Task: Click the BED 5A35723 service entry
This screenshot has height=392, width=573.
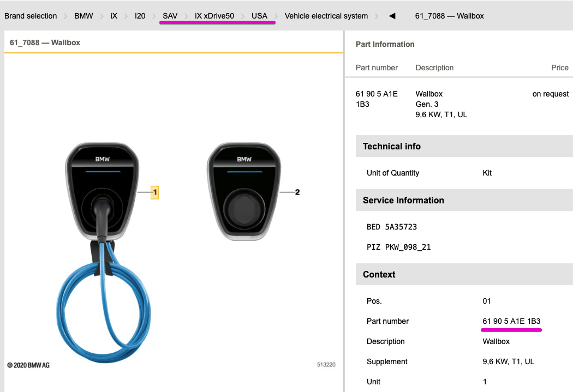Action: click(392, 227)
